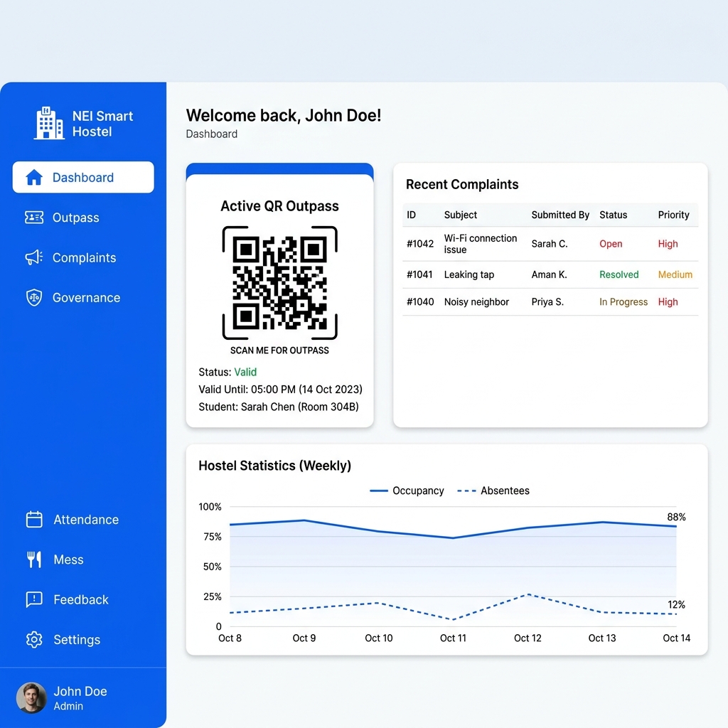Click the John Doe name in sidebar
The width and height of the screenshot is (728, 728).
click(80, 691)
